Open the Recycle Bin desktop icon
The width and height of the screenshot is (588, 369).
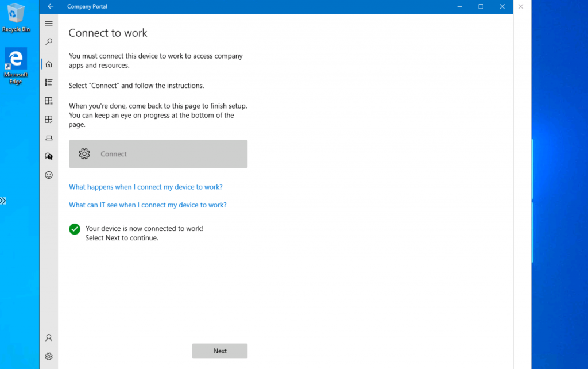16,18
